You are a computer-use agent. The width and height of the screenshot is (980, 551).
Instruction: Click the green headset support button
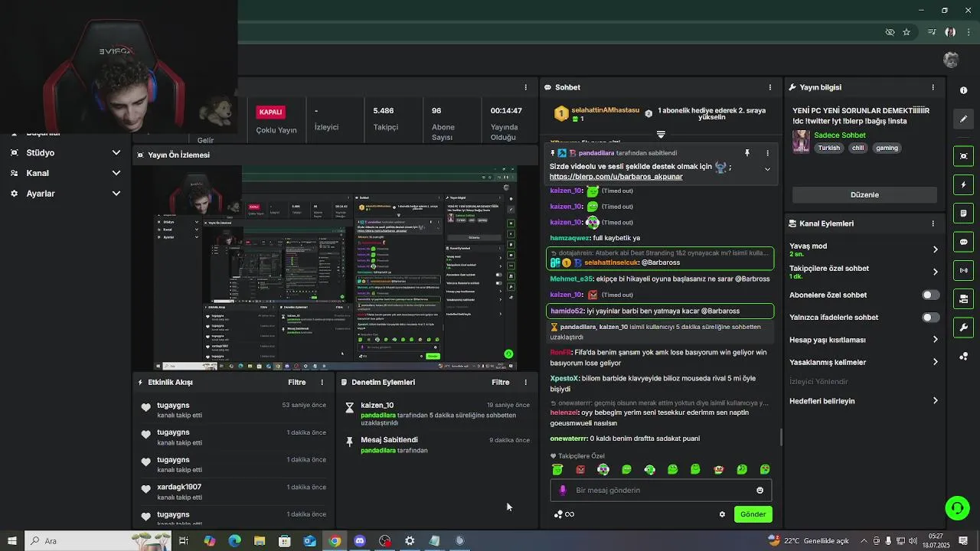(956, 507)
